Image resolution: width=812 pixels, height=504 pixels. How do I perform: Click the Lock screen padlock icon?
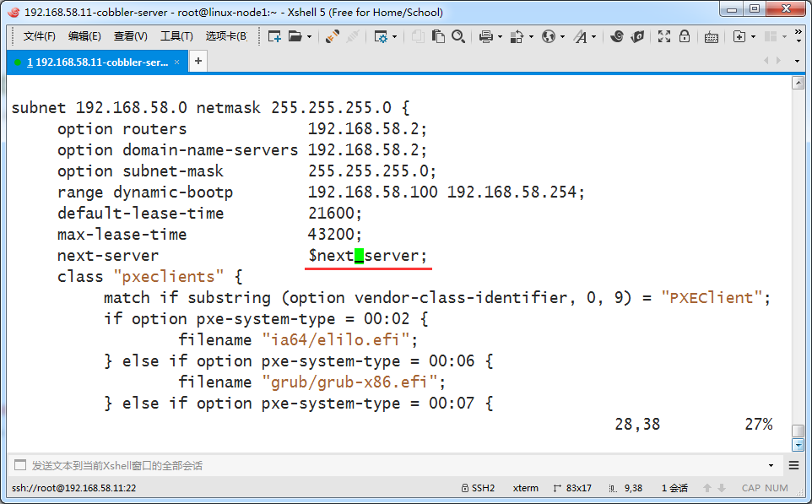(685, 36)
